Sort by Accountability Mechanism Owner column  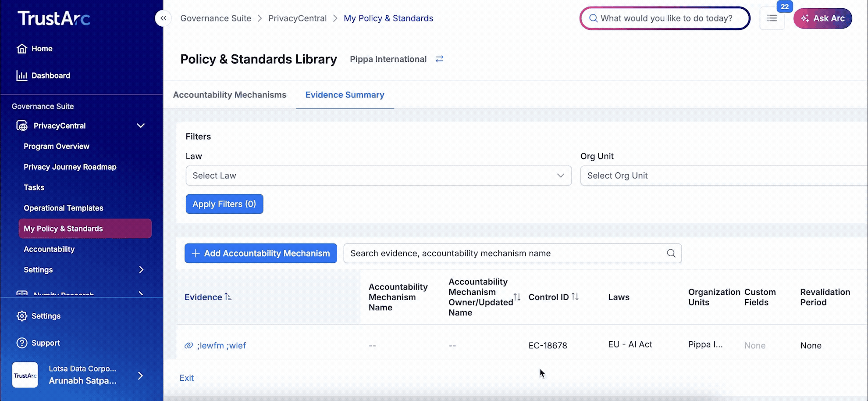(517, 297)
